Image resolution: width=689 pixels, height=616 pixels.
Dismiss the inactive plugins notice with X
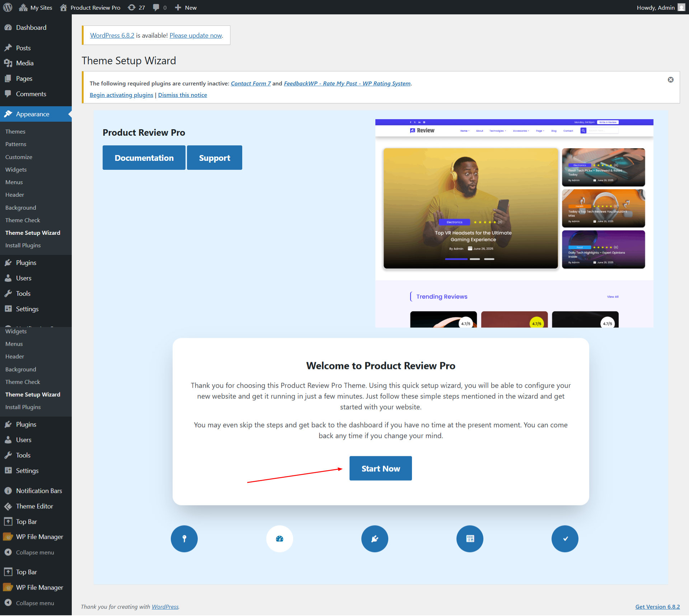670,80
